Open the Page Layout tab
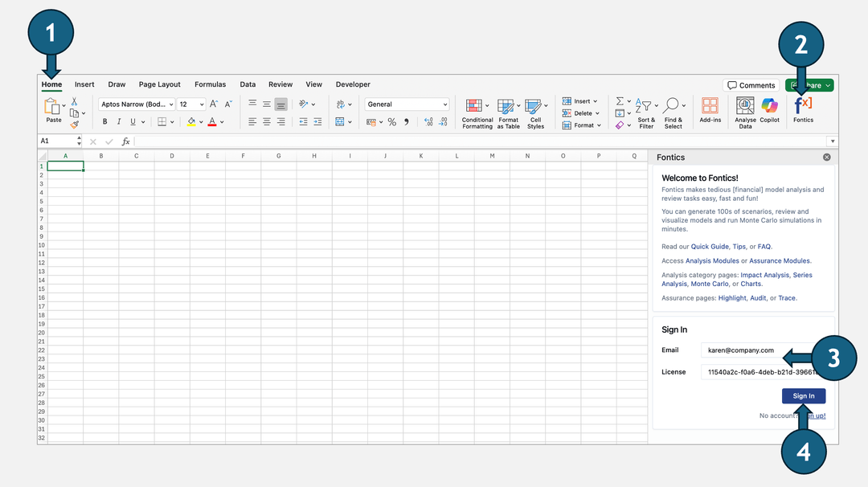This screenshot has width=868, height=487. [159, 84]
